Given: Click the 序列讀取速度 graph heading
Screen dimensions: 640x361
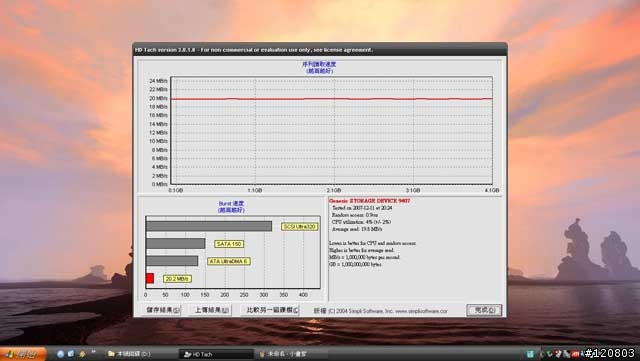Looking at the screenshot, I should click(319, 64).
